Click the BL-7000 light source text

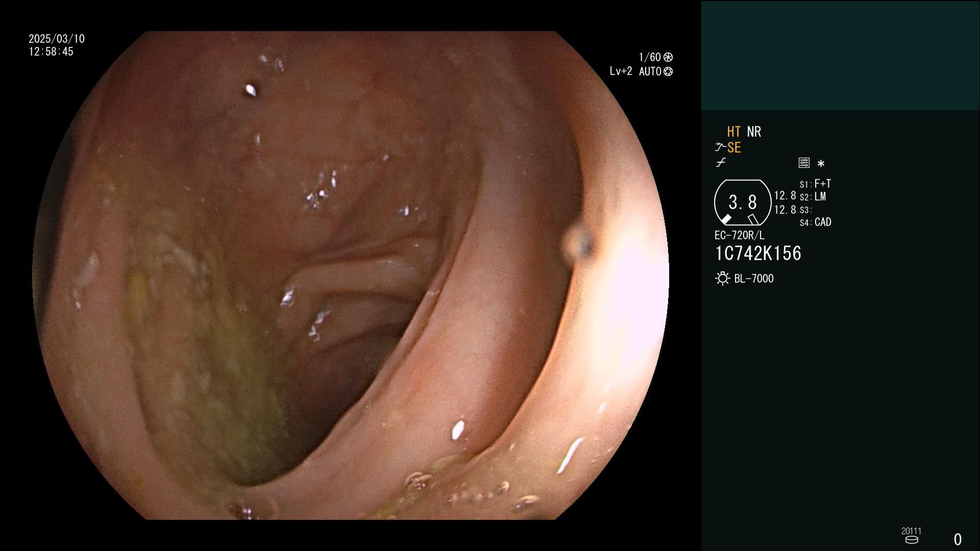click(x=754, y=279)
